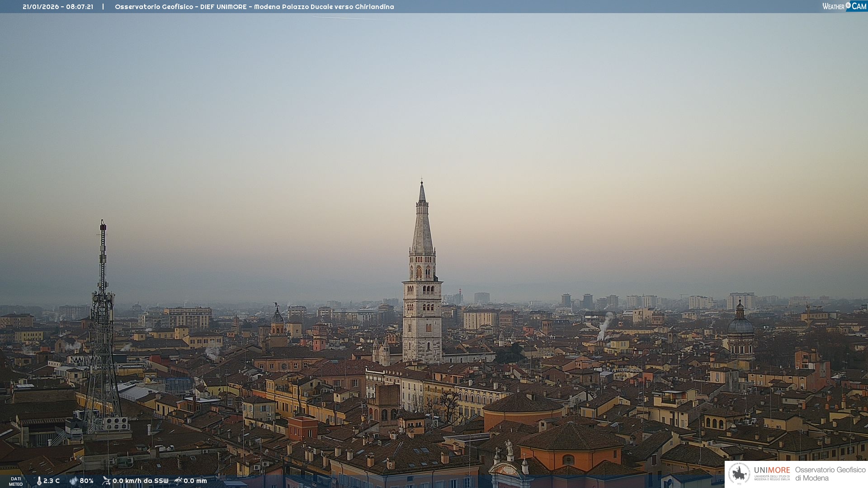
Task: Click the 0.0 km/h da SSW wind reading
Action: coord(140,481)
